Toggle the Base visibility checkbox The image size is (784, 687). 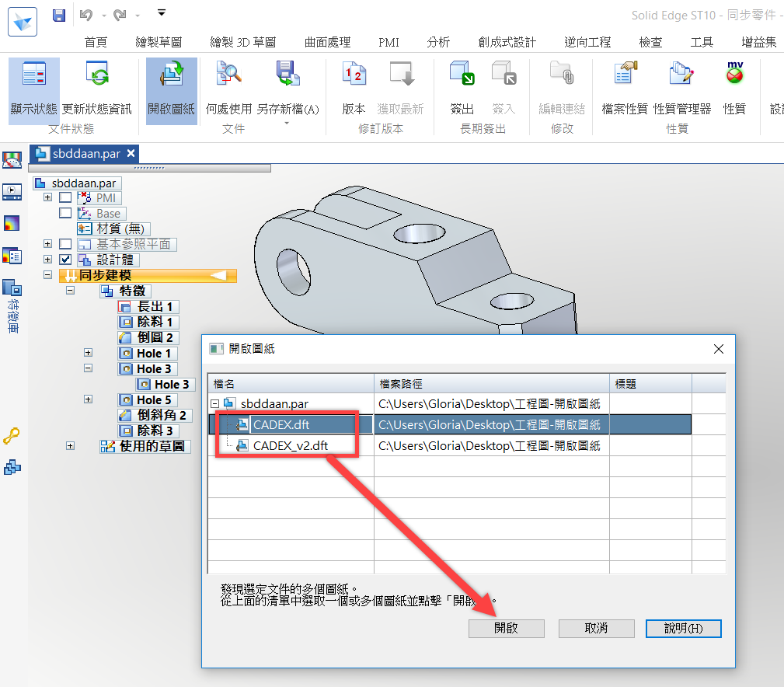(x=65, y=213)
